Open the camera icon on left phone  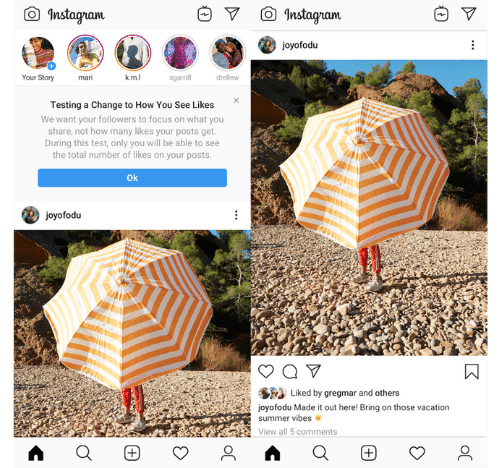(32, 14)
